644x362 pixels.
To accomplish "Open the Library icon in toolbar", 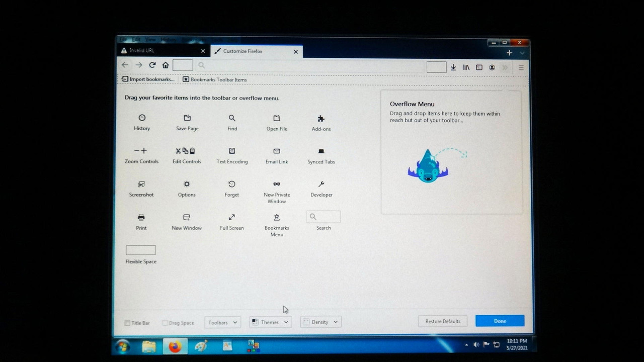I will (x=466, y=67).
